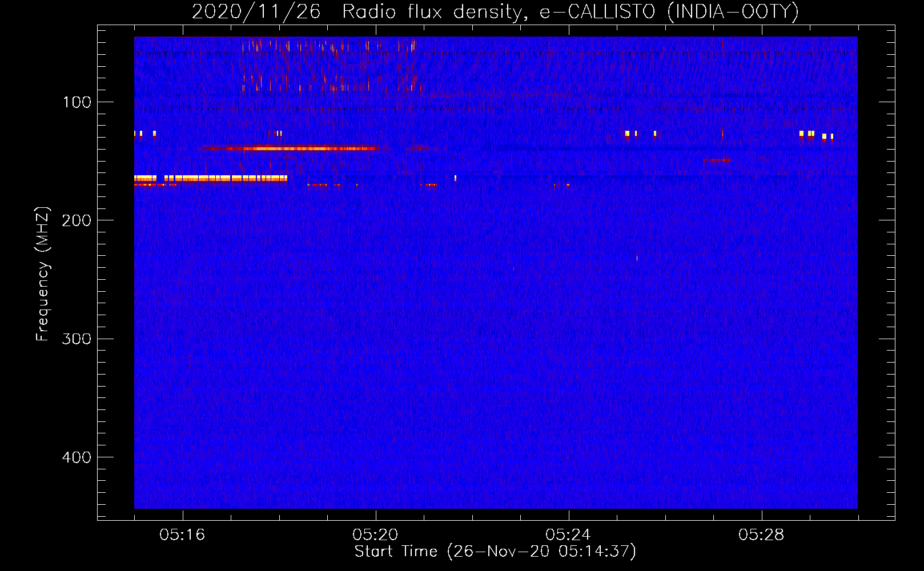Click the 200 frequency tick label
This screenshot has height=571, width=924.
click(77, 220)
